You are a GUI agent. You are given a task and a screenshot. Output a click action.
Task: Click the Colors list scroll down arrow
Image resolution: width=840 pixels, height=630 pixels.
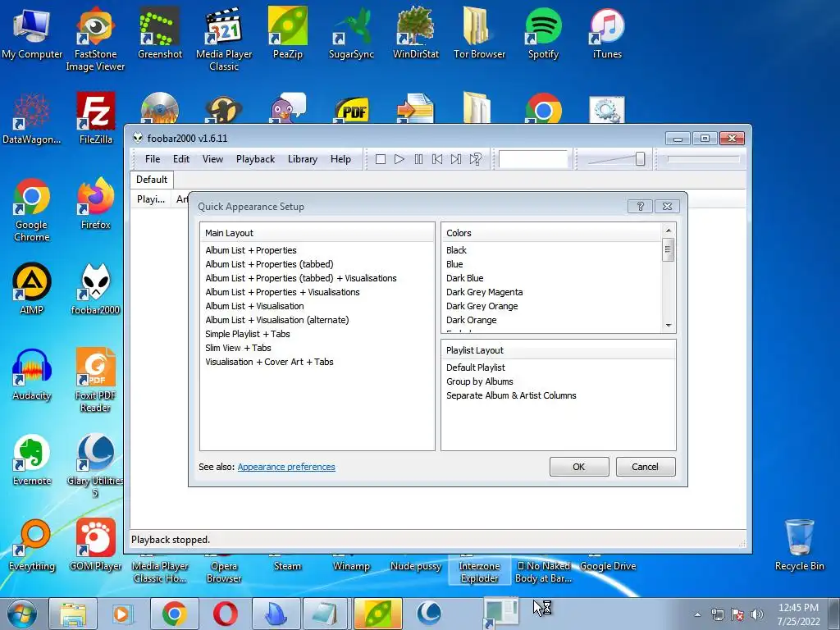pos(668,325)
